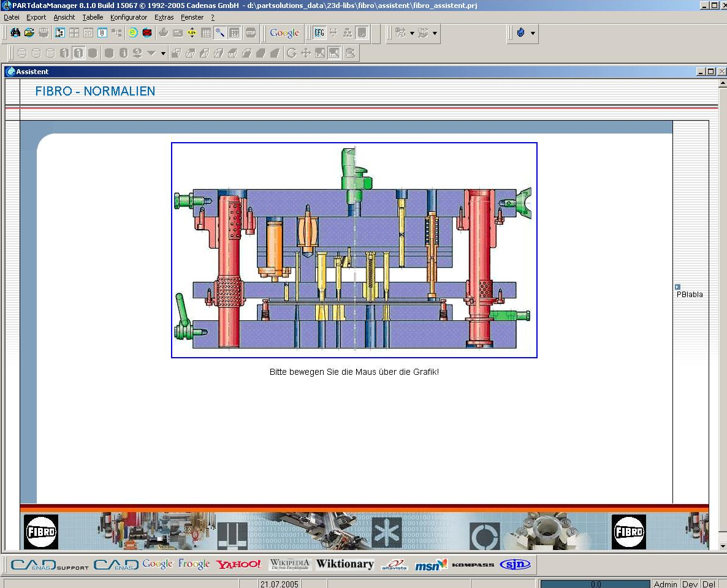Open file with the folder icon
This screenshot has width=727, height=588.
click(x=29, y=33)
